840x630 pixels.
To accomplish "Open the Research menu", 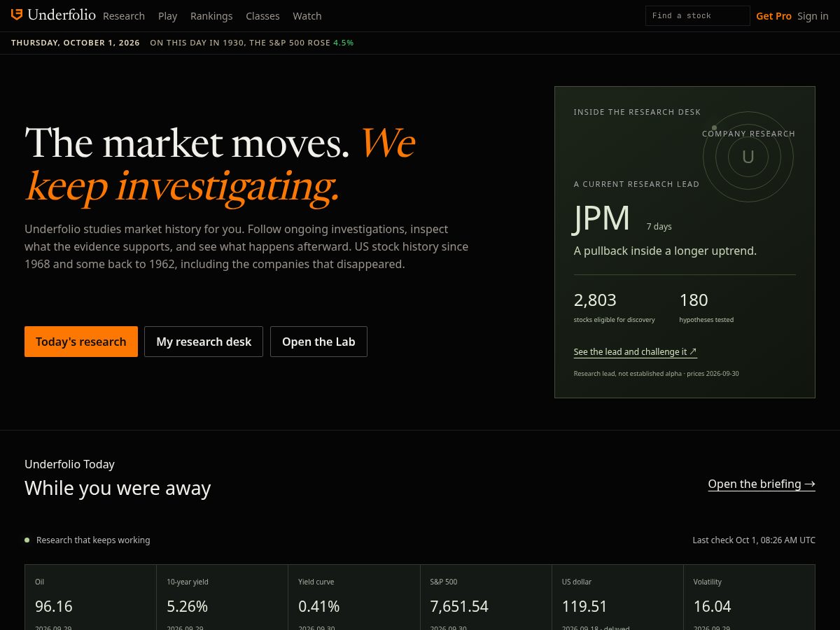I will tap(124, 15).
